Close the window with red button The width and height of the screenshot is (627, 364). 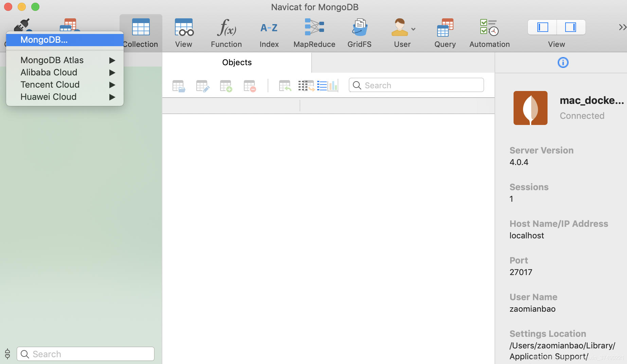pyautogui.click(x=8, y=7)
